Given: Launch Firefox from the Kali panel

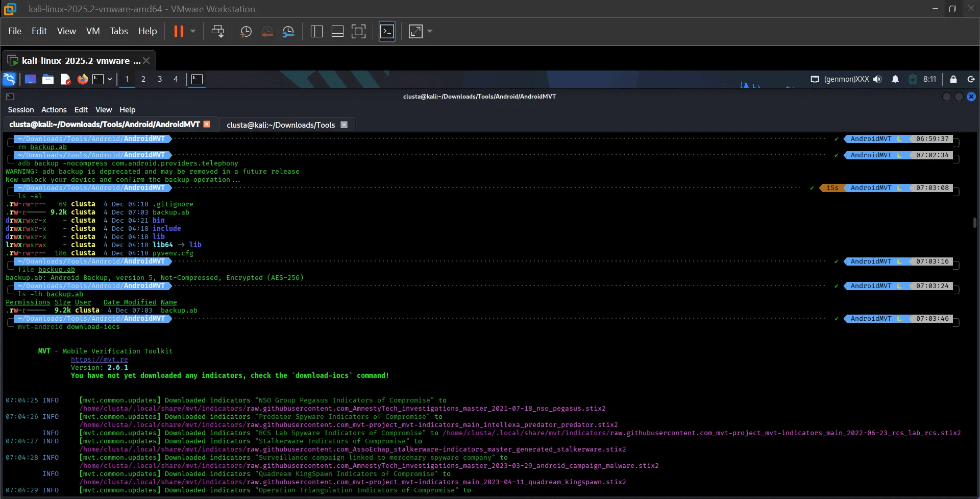Looking at the screenshot, I should point(83,79).
